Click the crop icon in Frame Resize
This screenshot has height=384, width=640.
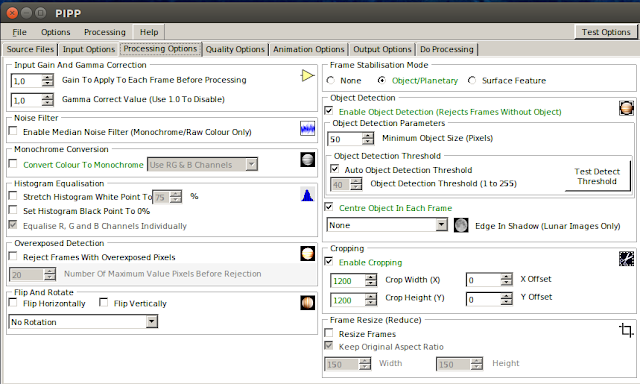(x=626, y=330)
